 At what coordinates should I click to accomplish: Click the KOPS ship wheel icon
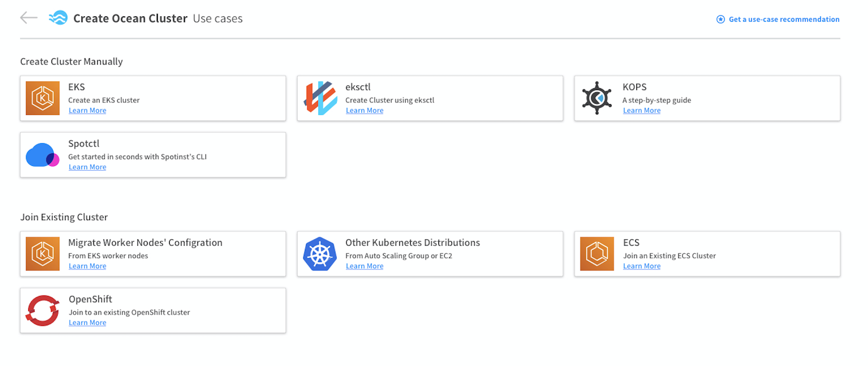597,98
